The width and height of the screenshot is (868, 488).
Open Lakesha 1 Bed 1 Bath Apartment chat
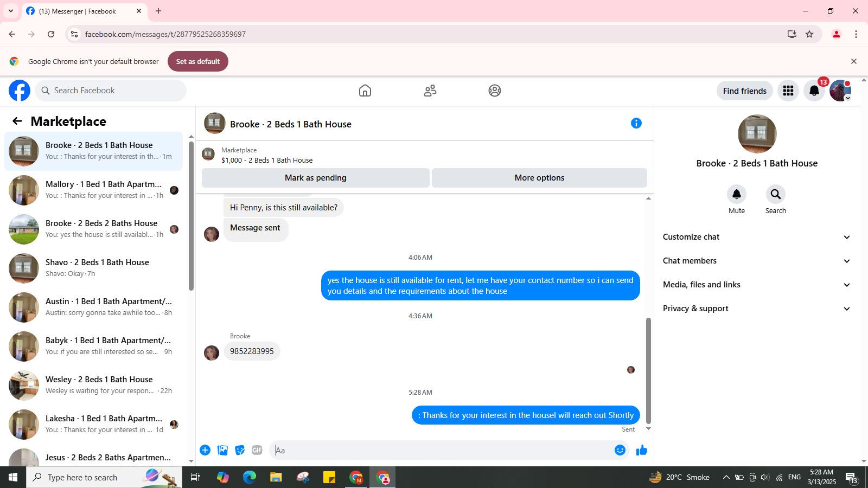94,425
